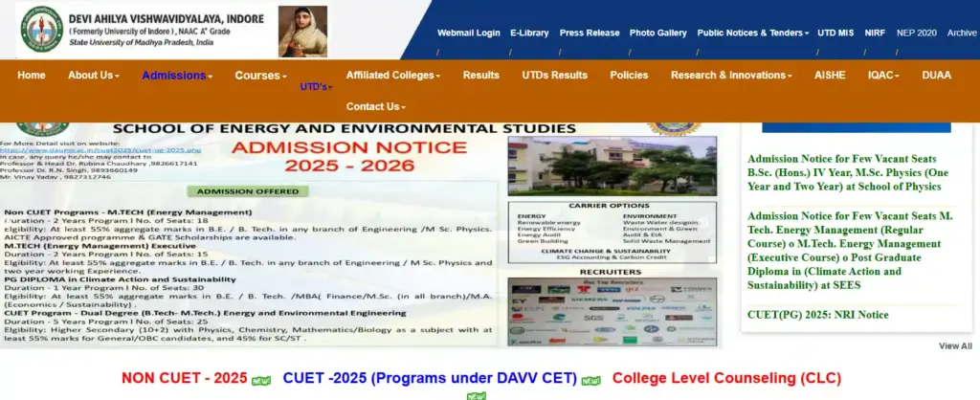980x400 pixels.
Task: Open the Photo Gallery link
Action: [x=657, y=33]
